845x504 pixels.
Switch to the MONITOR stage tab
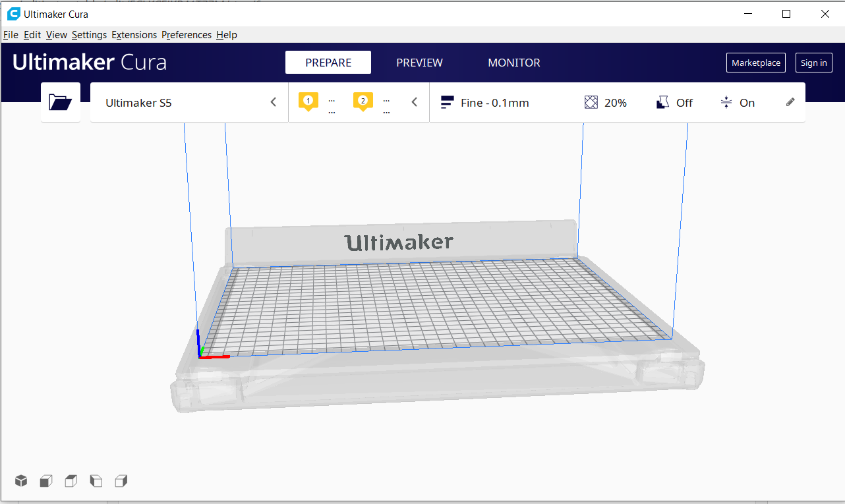tap(514, 63)
